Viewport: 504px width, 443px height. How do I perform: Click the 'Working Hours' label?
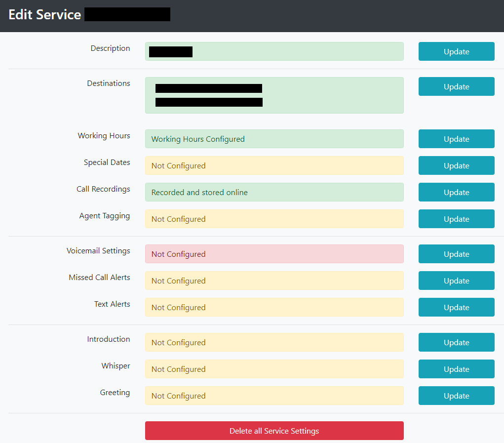pos(104,136)
